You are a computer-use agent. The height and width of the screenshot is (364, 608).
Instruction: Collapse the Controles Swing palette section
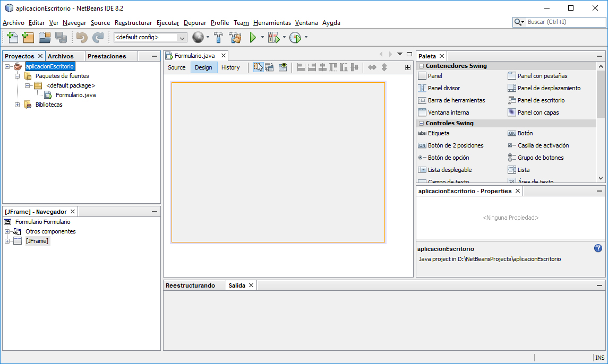coord(421,123)
